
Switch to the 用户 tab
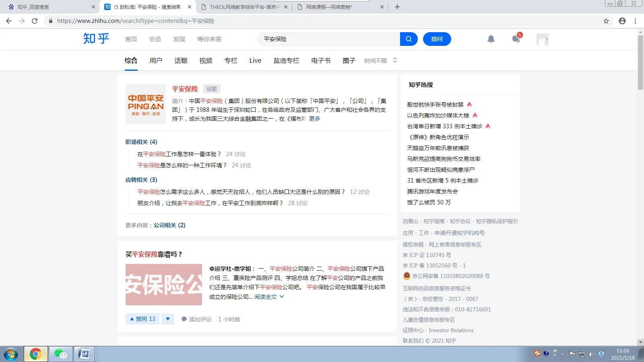coord(156,60)
